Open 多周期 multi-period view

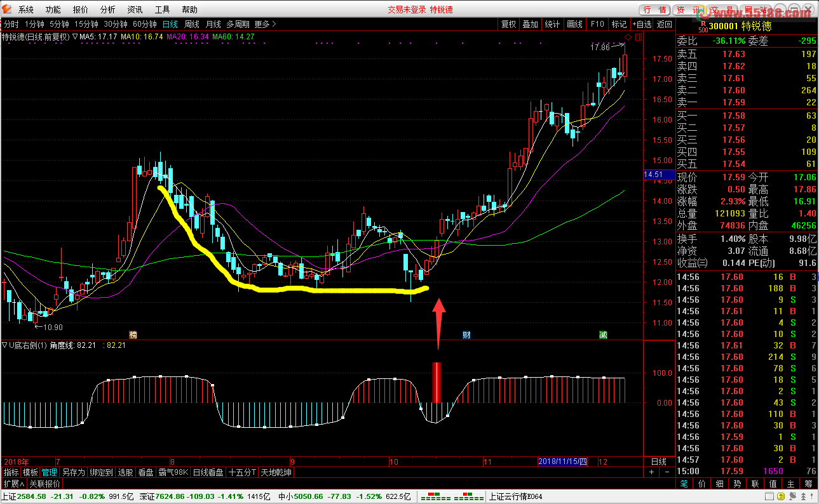[x=238, y=24]
